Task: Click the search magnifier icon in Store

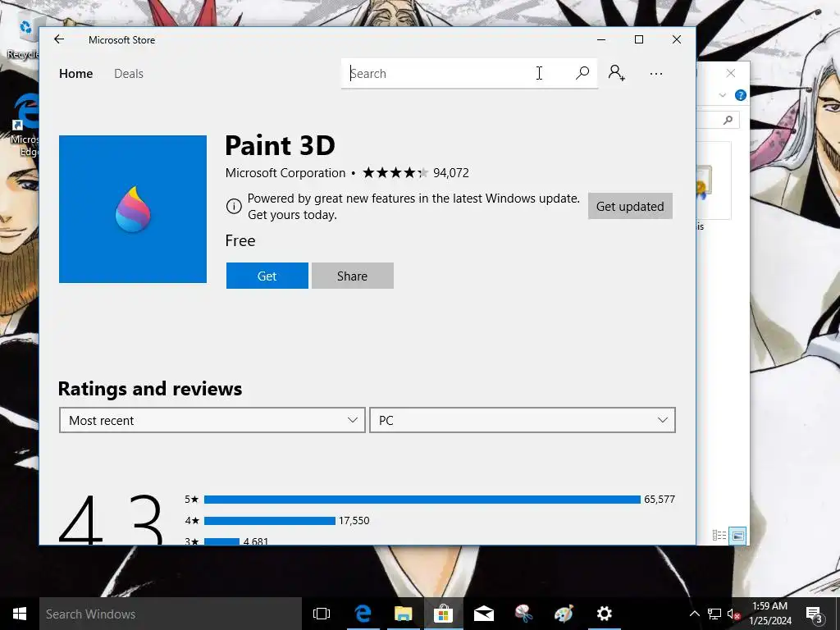Action: click(582, 73)
